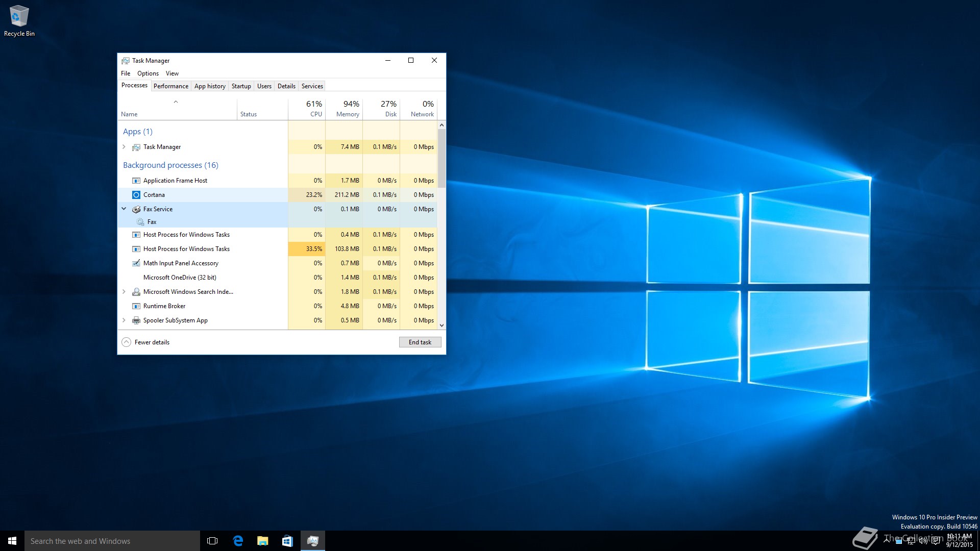Image resolution: width=980 pixels, height=551 pixels.
Task: Open the Store from the taskbar
Action: tap(287, 541)
